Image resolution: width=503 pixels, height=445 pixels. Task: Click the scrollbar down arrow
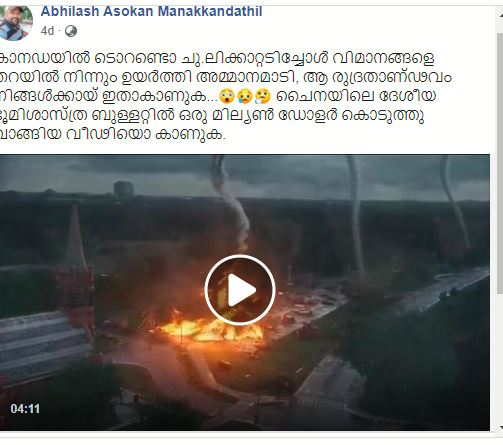500,427
